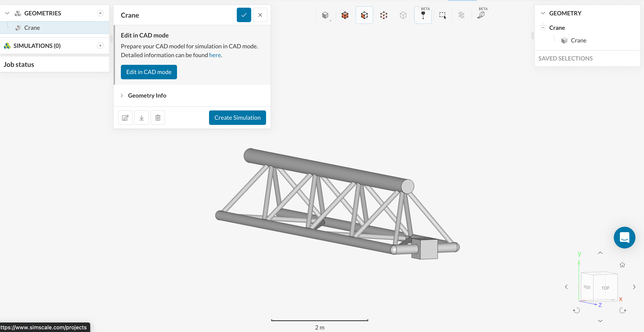The height and width of the screenshot is (332, 644).
Task: Expand Geometry Info section
Action: point(147,95)
